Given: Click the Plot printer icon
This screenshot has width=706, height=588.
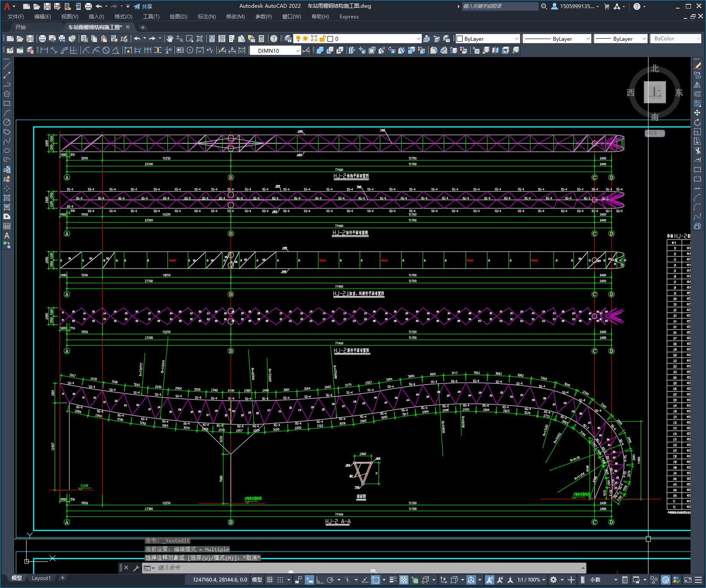Looking at the screenshot, I should (42, 39).
